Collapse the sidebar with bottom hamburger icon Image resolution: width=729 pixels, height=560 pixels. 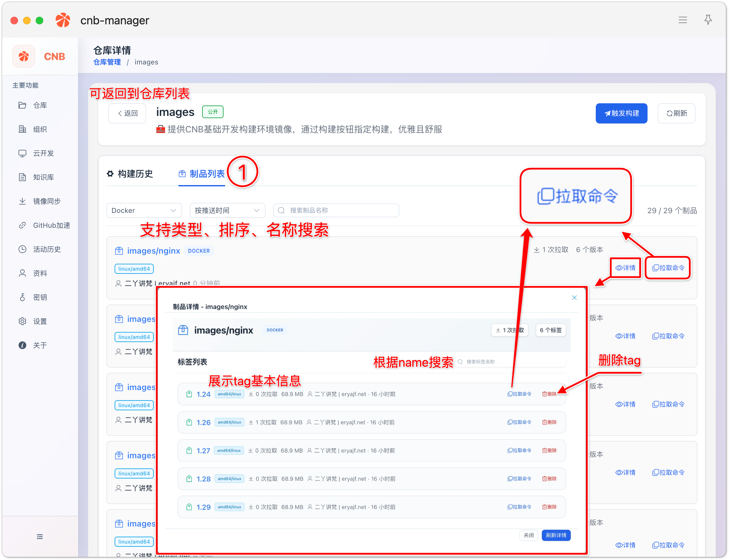[x=40, y=537]
